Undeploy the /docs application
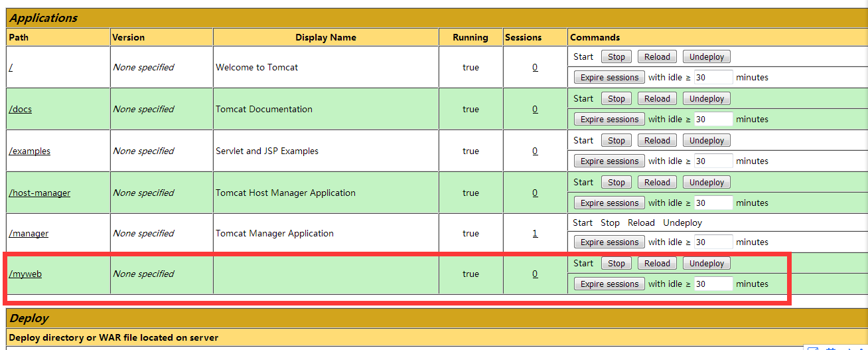The width and height of the screenshot is (868, 350). pyautogui.click(x=707, y=99)
